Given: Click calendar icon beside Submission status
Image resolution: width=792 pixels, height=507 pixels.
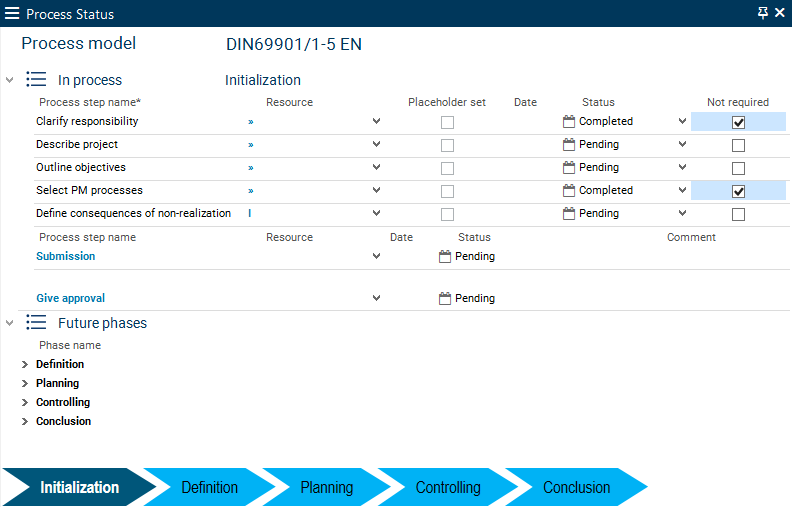Looking at the screenshot, I should pyautogui.click(x=445, y=256).
